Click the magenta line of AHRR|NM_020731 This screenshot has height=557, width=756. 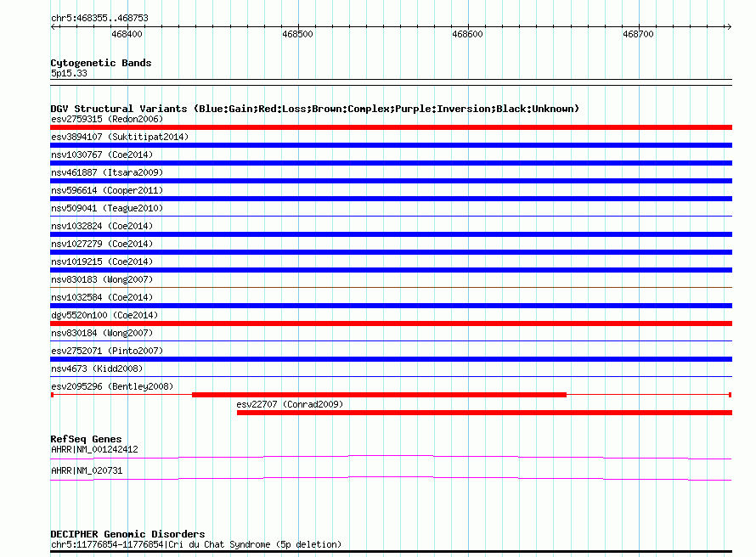391,478
